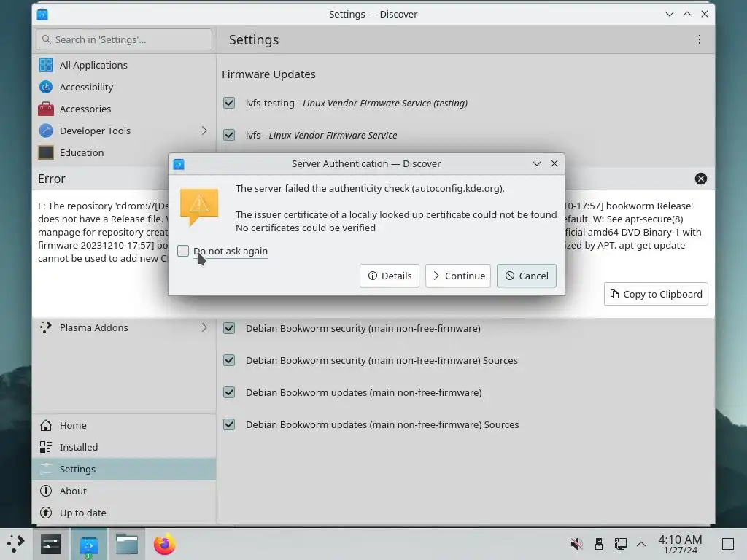Screen dimensions: 747x560
Task: Go to the Home page
Action: [x=124, y=425]
